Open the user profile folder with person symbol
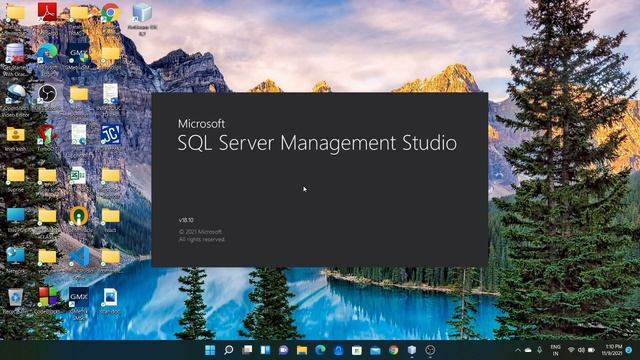The width and height of the screenshot is (640, 360). [x=15, y=134]
